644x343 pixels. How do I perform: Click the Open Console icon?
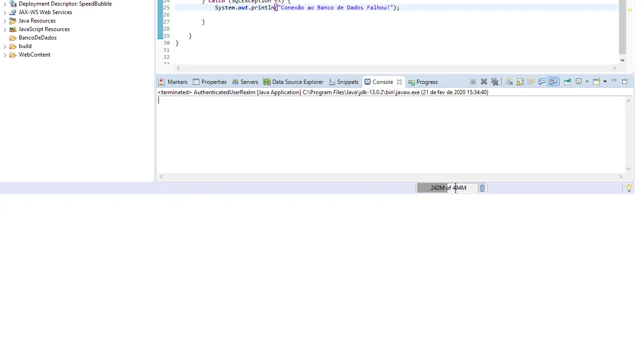click(596, 82)
